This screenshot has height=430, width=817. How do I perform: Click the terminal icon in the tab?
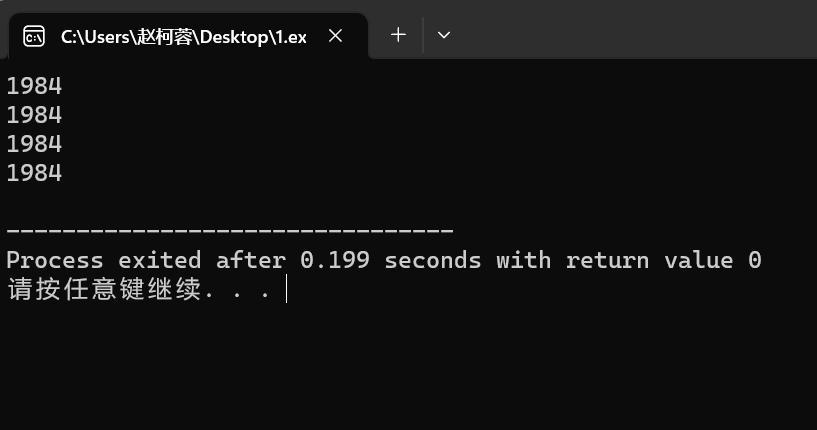tap(34, 36)
